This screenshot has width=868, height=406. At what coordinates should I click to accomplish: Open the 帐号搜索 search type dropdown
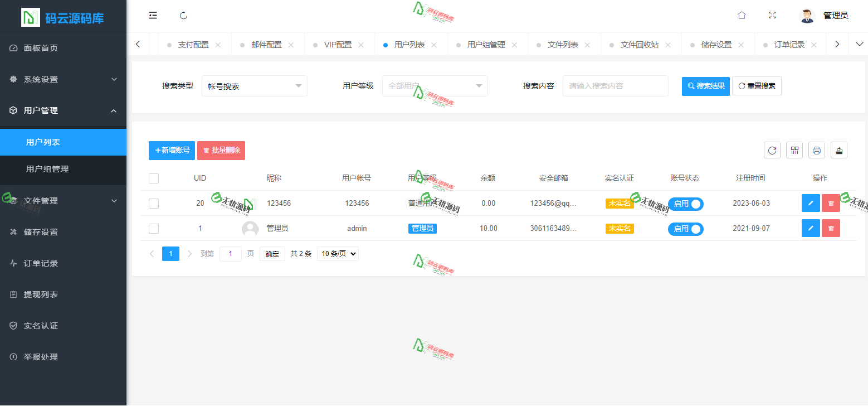pyautogui.click(x=254, y=85)
